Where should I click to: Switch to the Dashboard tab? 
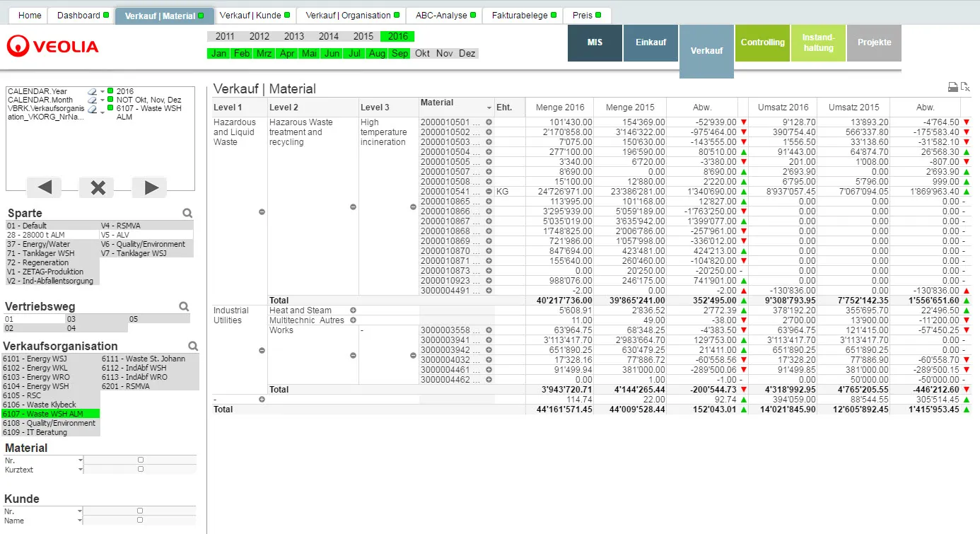click(x=82, y=16)
